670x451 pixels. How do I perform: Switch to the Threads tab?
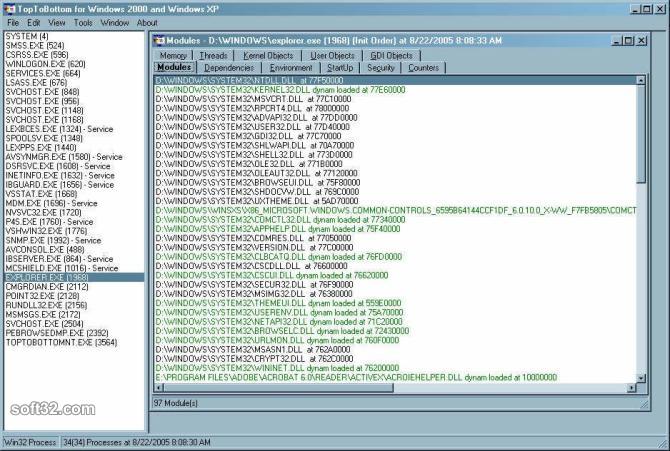coord(213,56)
